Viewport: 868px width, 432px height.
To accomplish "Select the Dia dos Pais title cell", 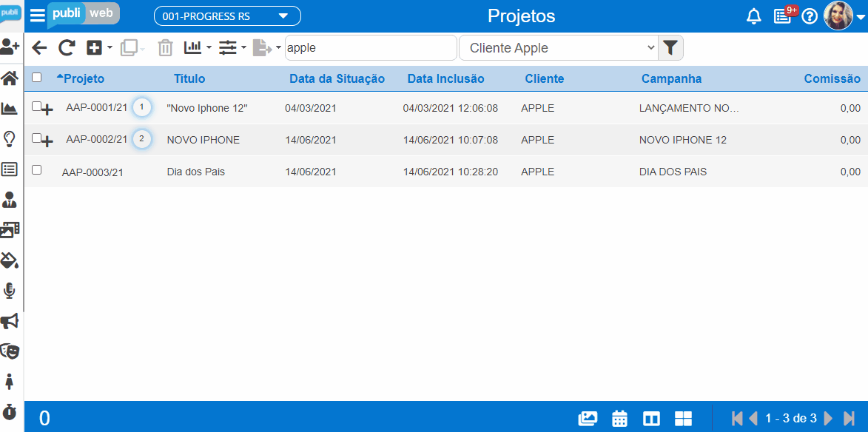I will [196, 172].
